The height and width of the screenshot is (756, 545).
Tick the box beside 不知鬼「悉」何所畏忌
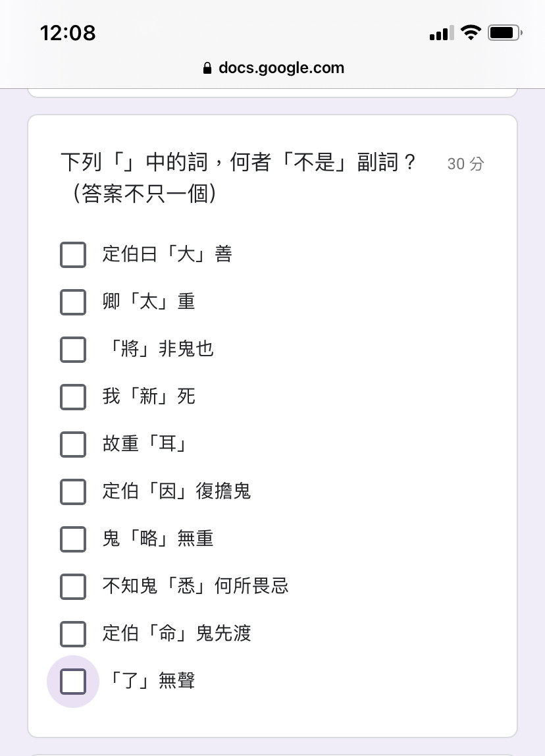click(x=73, y=587)
